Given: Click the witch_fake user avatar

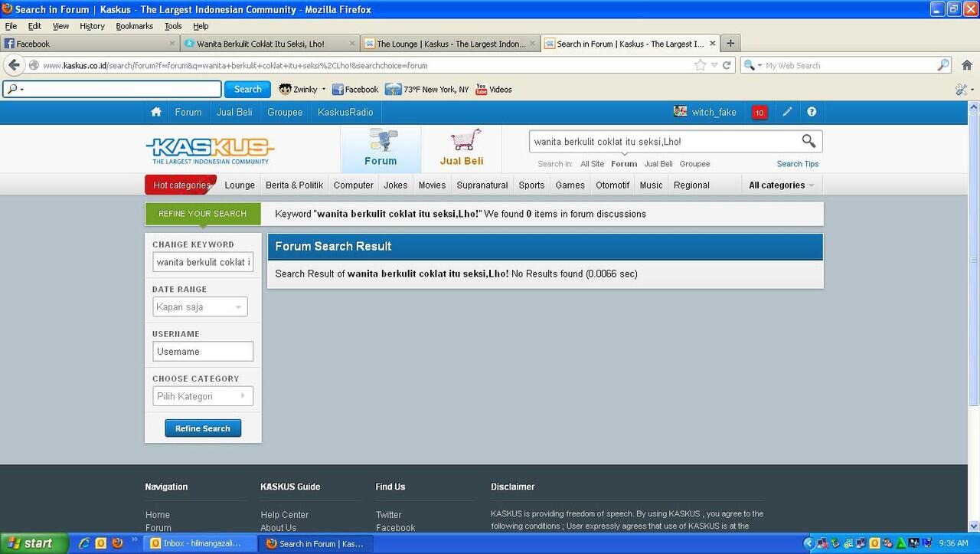Looking at the screenshot, I should pos(680,112).
